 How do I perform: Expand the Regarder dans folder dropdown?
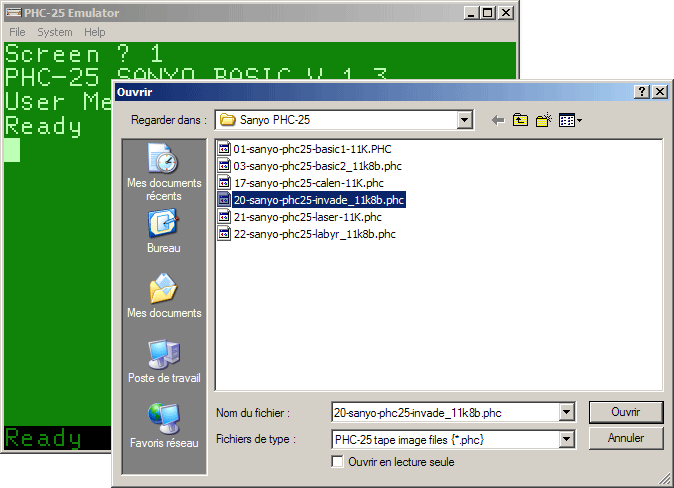pyautogui.click(x=464, y=120)
